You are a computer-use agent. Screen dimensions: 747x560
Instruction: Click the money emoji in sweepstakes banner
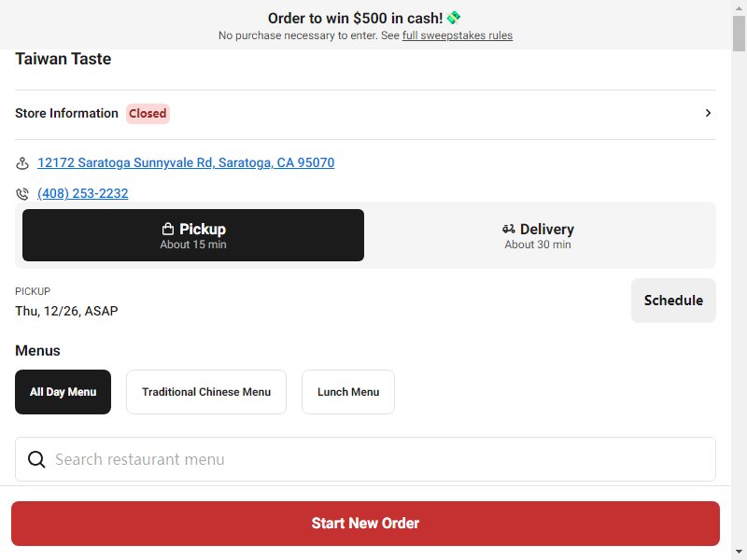454,18
